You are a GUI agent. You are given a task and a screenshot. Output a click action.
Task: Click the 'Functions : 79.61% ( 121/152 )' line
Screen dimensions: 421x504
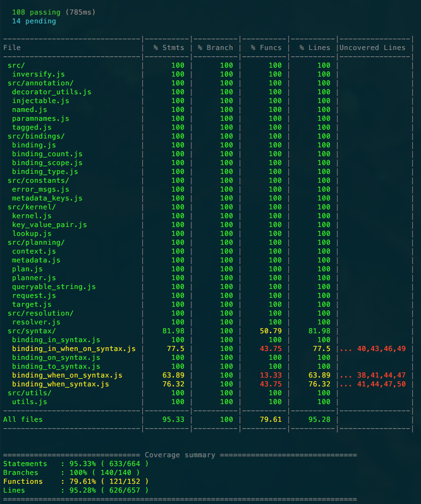76,481
